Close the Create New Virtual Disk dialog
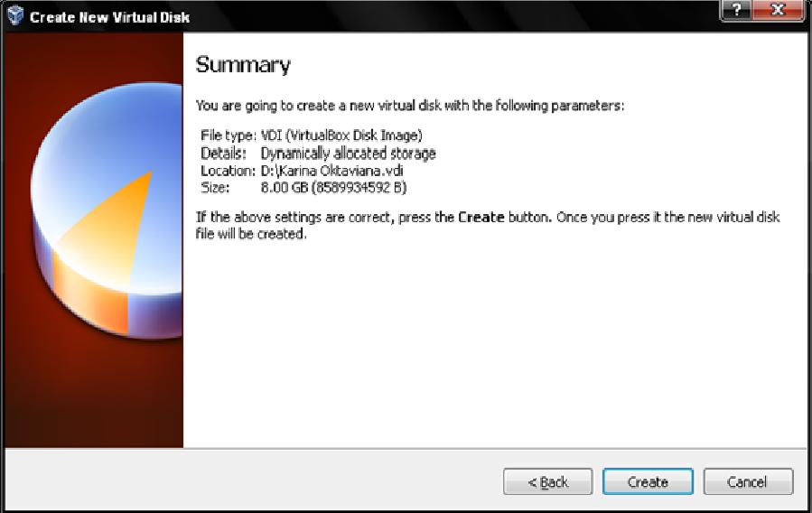The image size is (812, 513). (778, 10)
